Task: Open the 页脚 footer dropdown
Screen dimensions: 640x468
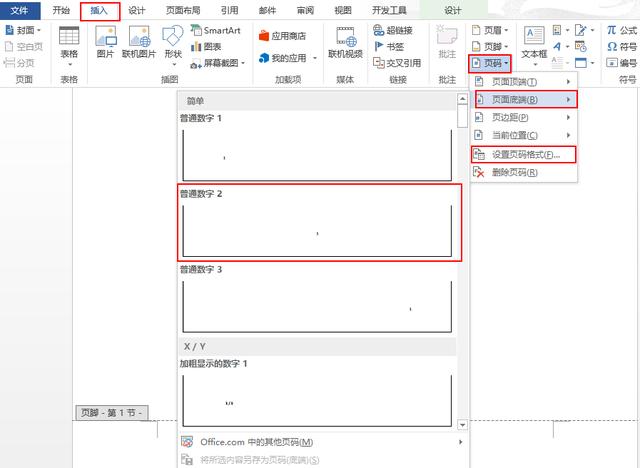Action: [490, 47]
